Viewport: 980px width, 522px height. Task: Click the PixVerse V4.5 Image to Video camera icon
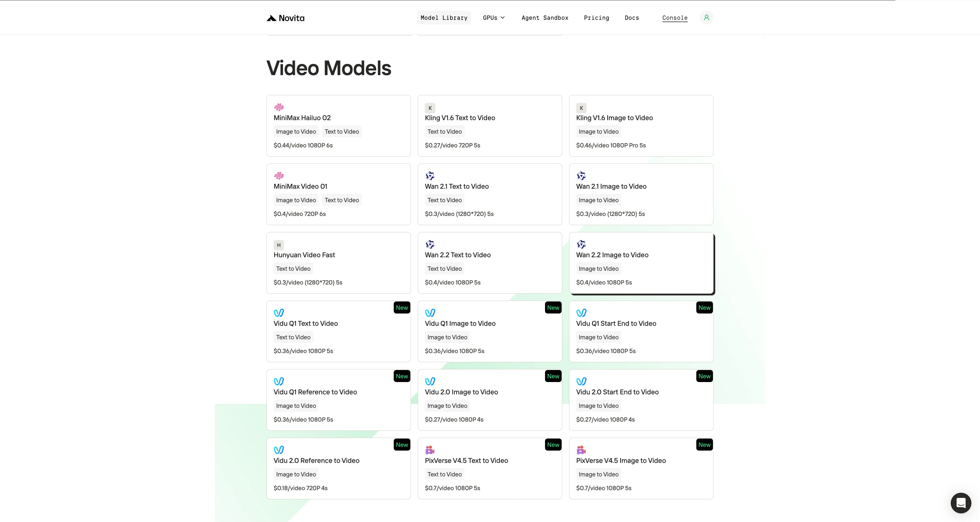pyautogui.click(x=581, y=450)
